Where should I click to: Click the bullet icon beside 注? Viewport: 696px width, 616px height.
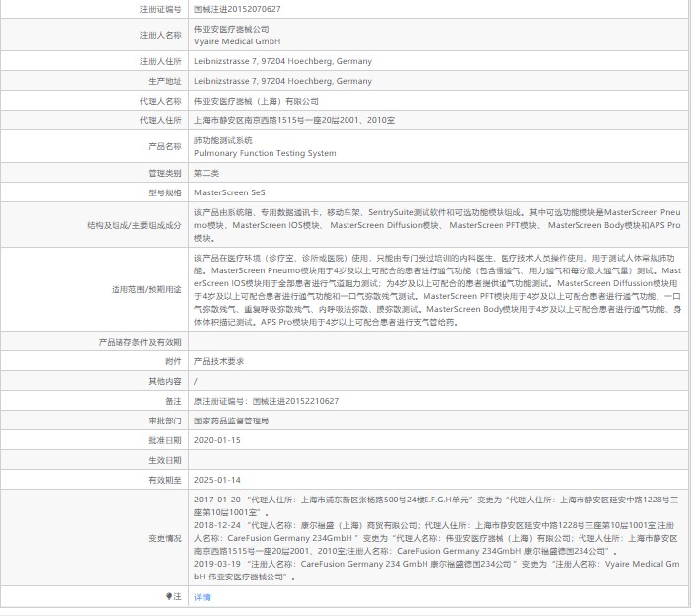[x=169, y=597]
